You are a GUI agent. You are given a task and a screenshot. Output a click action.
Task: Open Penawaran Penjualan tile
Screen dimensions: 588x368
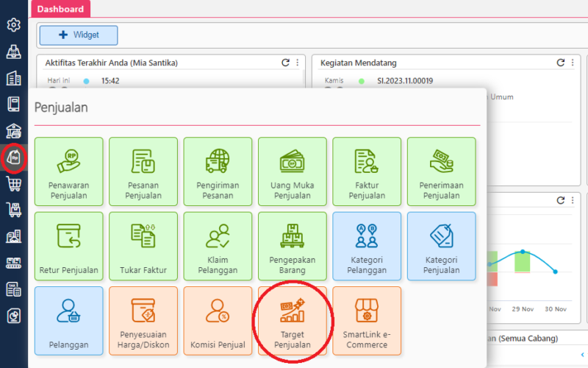pos(68,171)
